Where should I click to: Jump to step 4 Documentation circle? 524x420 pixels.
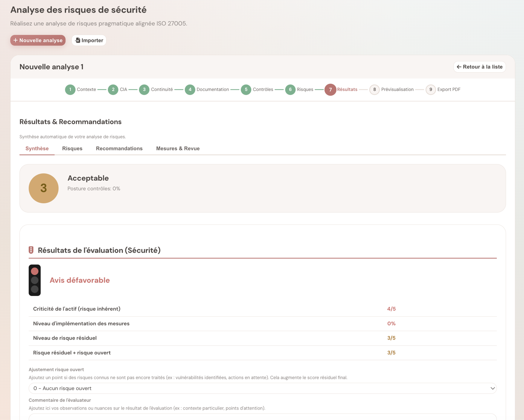190,90
